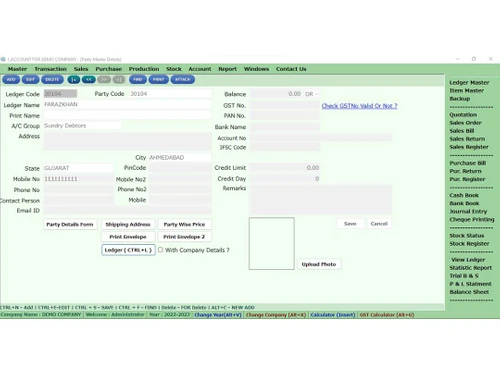Screen dimensions: 500x375
Task: Follow Check GSTNo Valid Or Not link
Action: click(359, 106)
